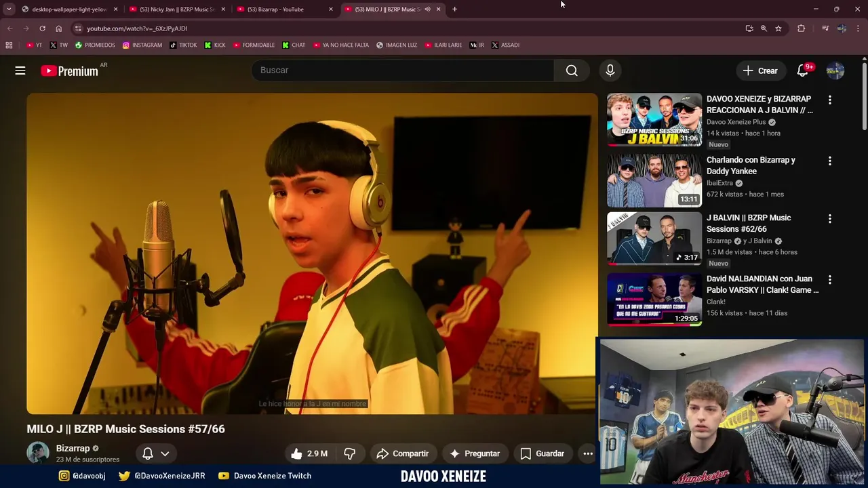Open zoom magnifier in address bar

tap(764, 28)
